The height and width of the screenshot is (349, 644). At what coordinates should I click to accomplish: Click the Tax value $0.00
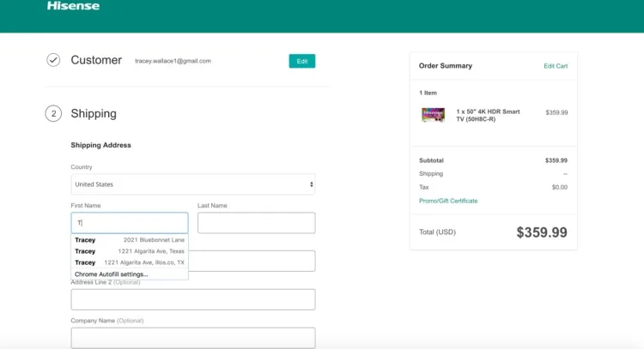coord(559,188)
